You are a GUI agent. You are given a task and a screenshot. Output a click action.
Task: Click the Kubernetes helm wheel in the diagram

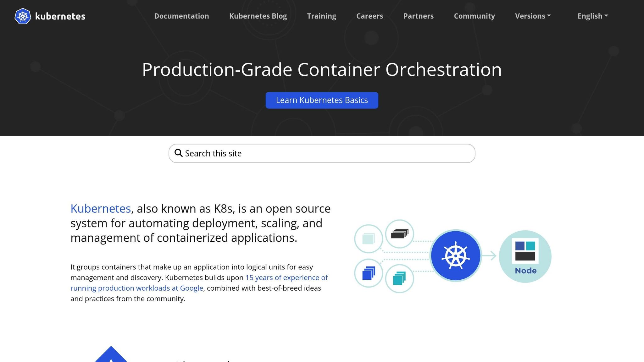tap(455, 255)
